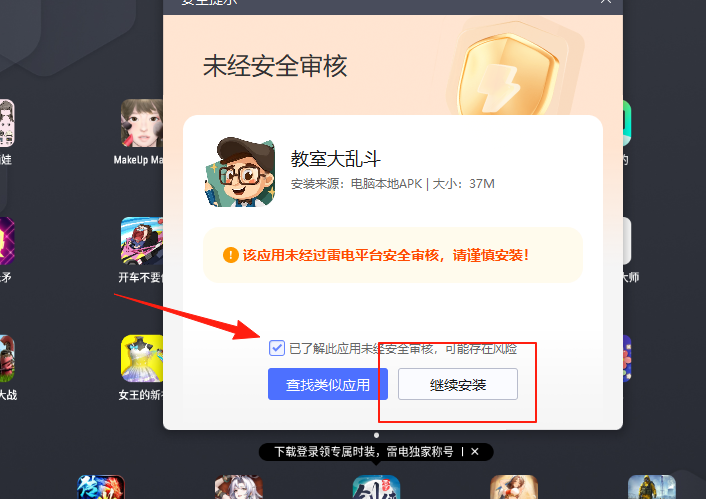Open the partially hidden 大战 game icon
The width and height of the screenshot is (706, 499).
click(7, 358)
